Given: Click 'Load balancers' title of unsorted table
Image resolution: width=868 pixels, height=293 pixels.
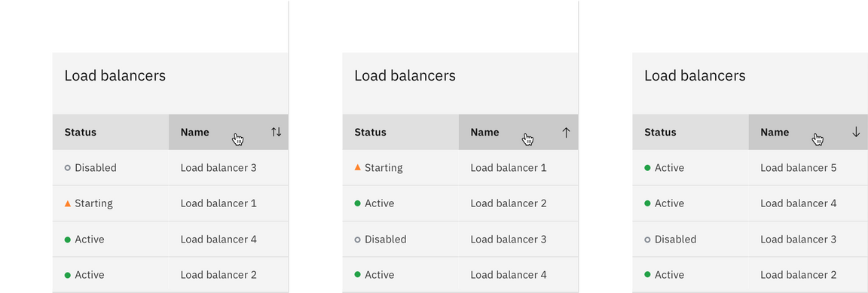Looking at the screenshot, I should click(x=115, y=75).
